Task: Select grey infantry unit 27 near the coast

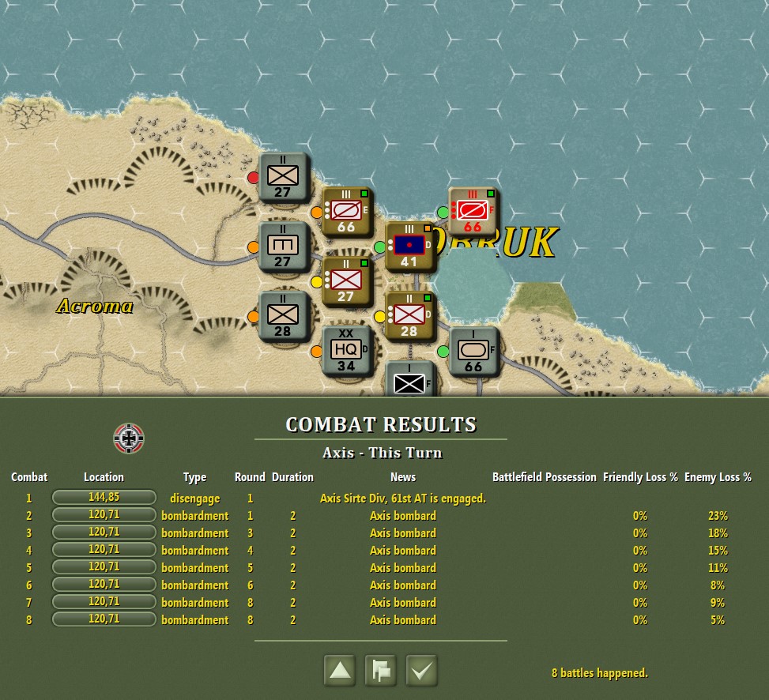Action: (284, 178)
